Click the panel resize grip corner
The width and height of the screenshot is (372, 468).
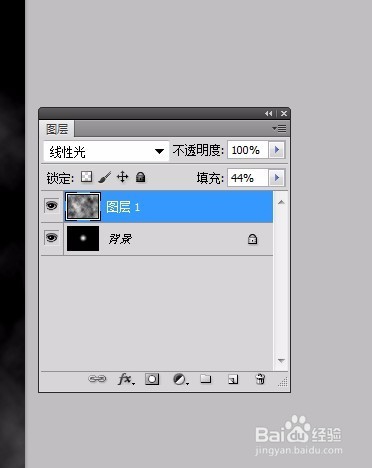283,382
